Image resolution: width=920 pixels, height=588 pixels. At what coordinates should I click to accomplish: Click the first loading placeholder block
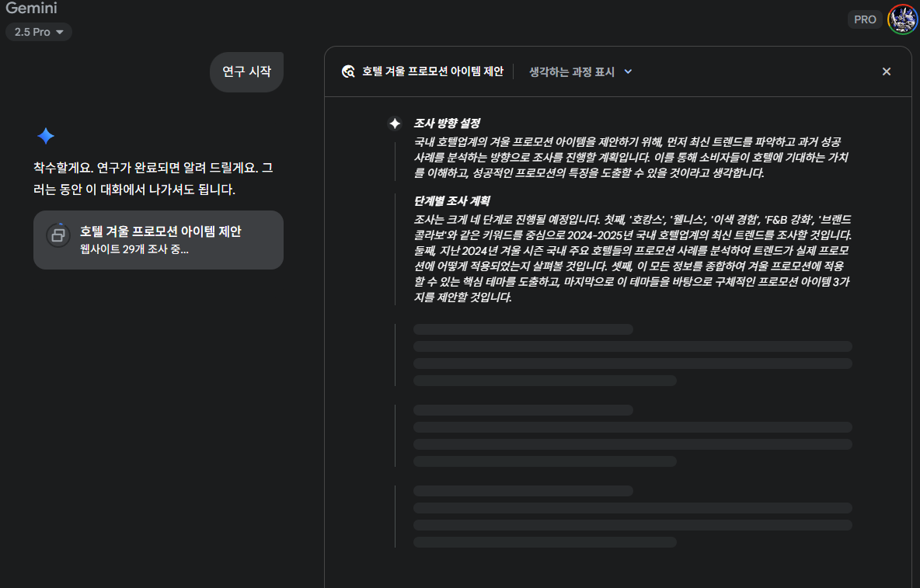(632, 355)
